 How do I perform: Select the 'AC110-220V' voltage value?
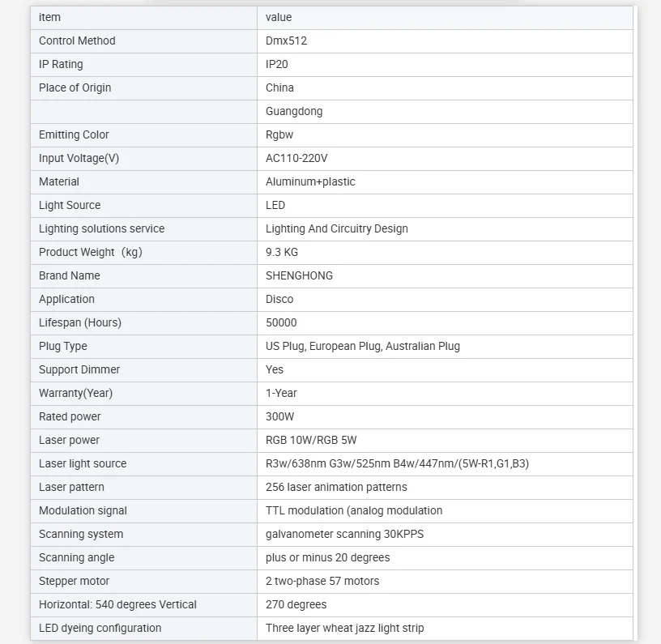[x=296, y=158]
